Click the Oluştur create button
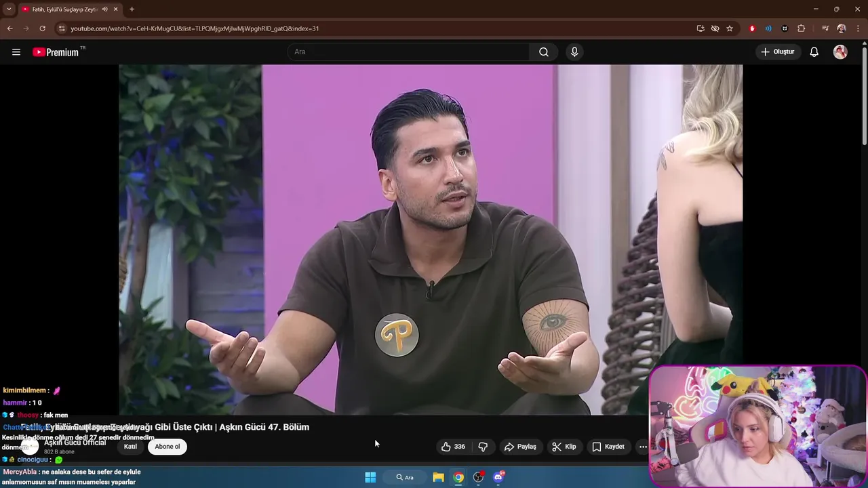This screenshot has width=868, height=488. point(778,52)
